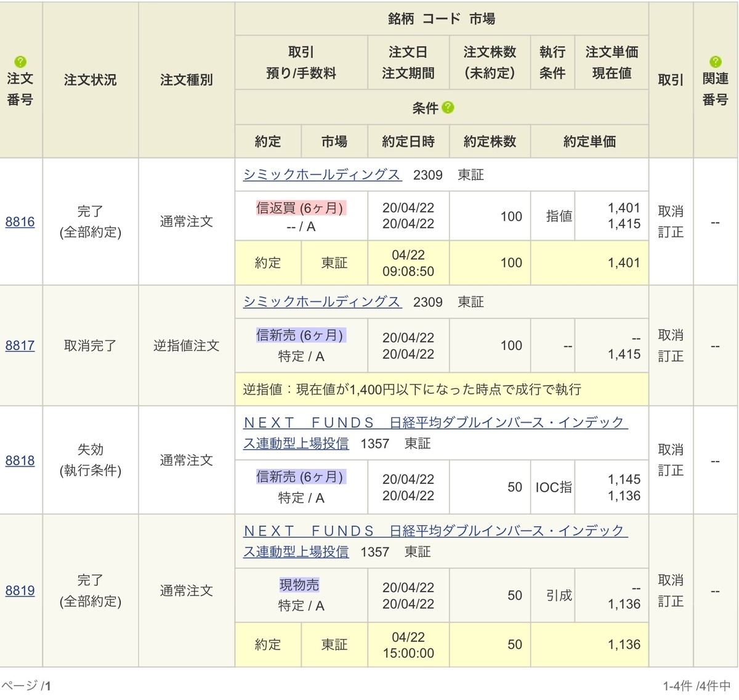Click the 取引 預り/手数料 header

coord(301,63)
